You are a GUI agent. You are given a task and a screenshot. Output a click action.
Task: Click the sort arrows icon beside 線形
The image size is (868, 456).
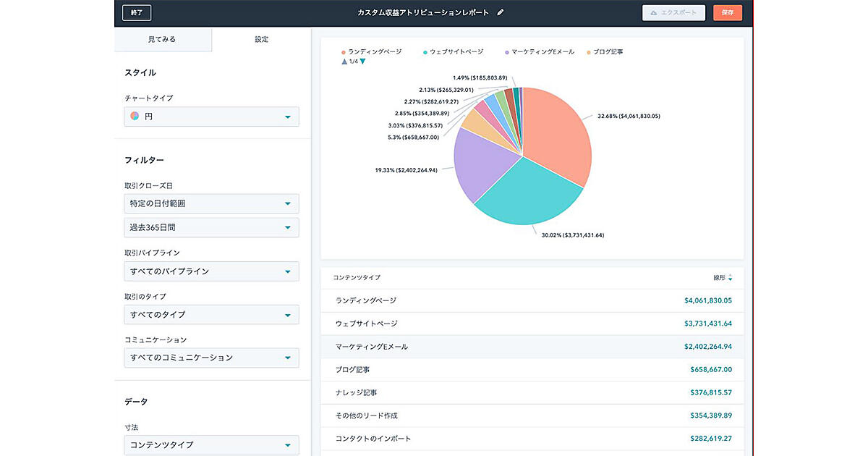730,278
